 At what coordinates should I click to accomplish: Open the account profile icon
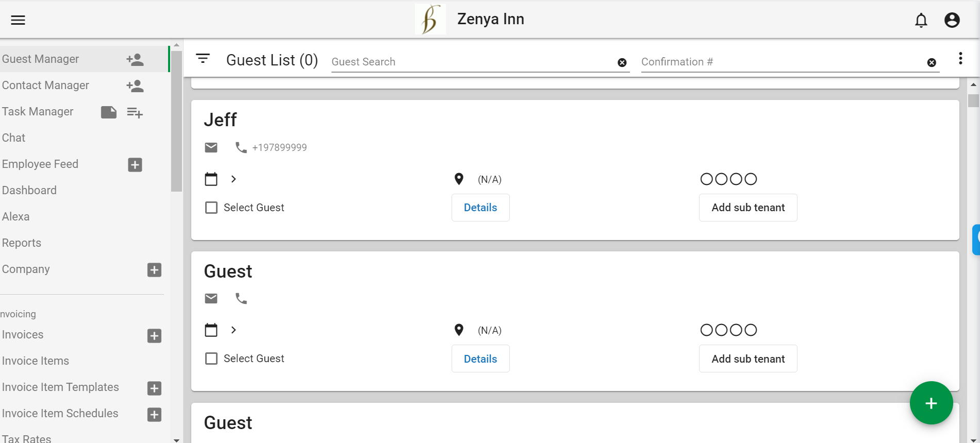(952, 20)
